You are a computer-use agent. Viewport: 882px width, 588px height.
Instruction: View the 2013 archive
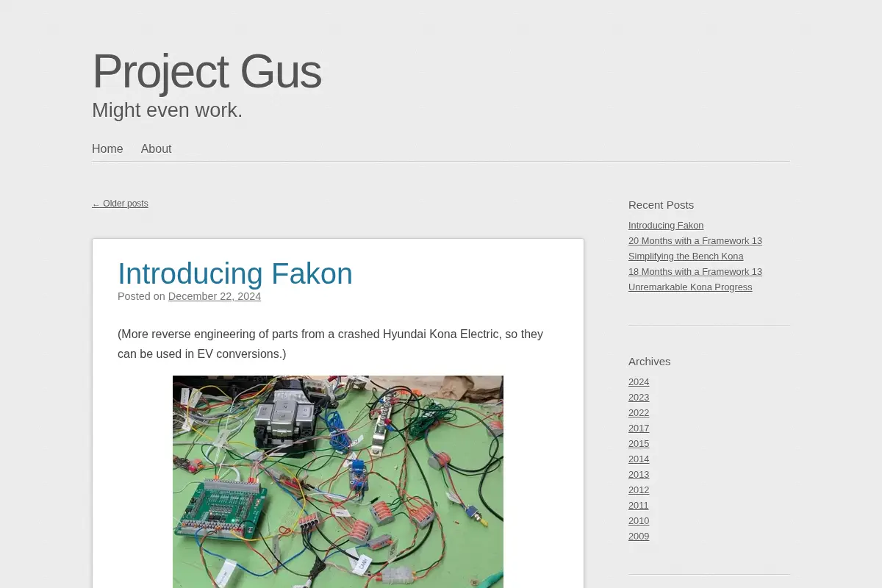click(639, 474)
